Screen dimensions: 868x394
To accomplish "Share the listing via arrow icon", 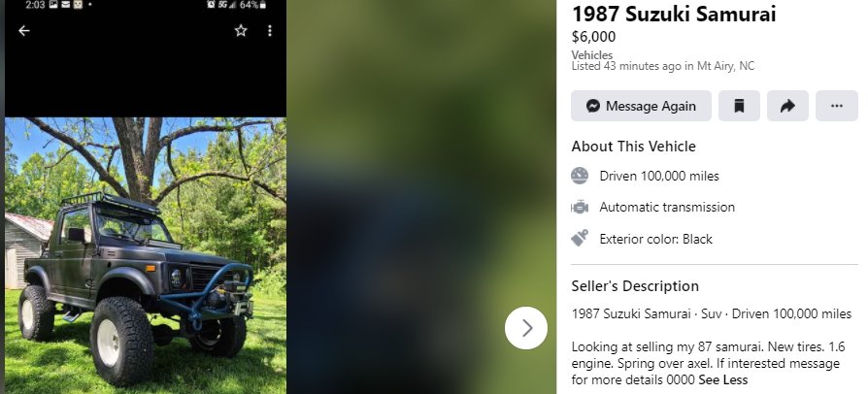I will [x=787, y=106].
